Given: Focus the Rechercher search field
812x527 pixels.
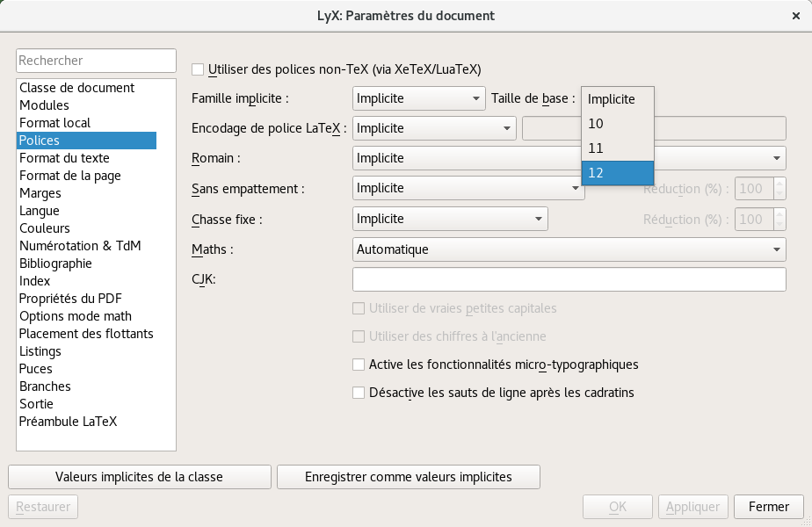Looking at the screenshot, I should (x=96, y=61).
